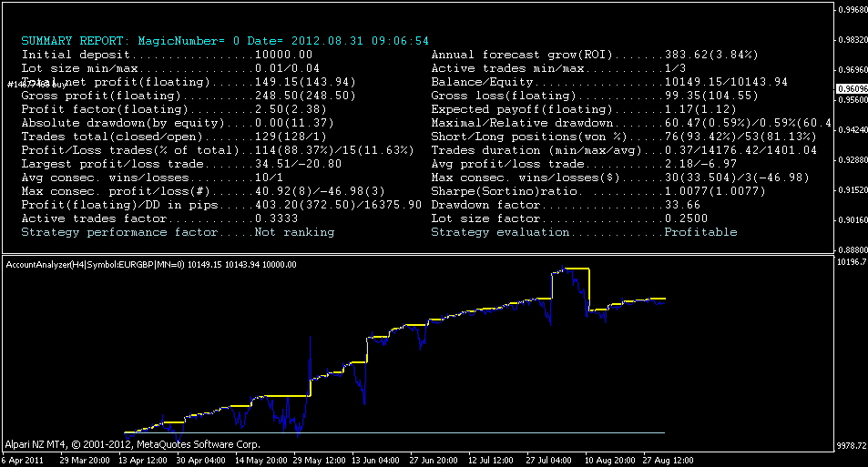
Task: Click the 27 Jun 20:00 time label
Action: (434, 461)
